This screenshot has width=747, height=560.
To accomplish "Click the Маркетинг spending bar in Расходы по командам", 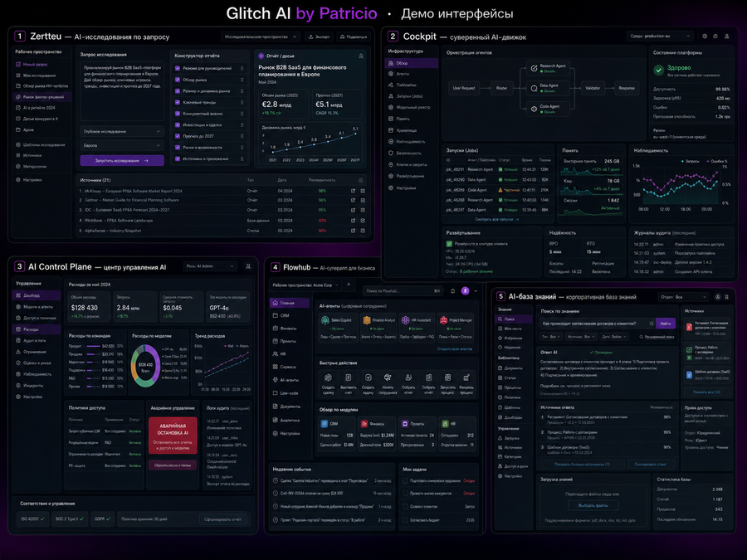I will [93, 362].
